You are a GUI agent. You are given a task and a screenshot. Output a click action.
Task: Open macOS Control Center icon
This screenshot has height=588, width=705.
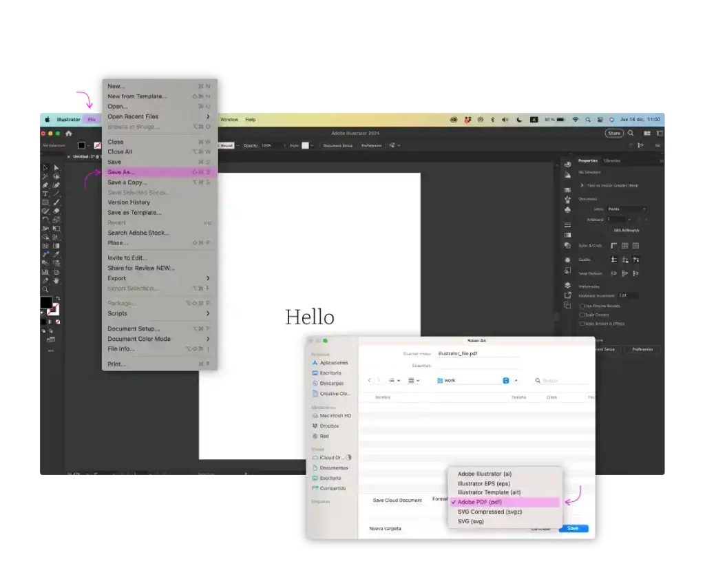pos(600,120)
